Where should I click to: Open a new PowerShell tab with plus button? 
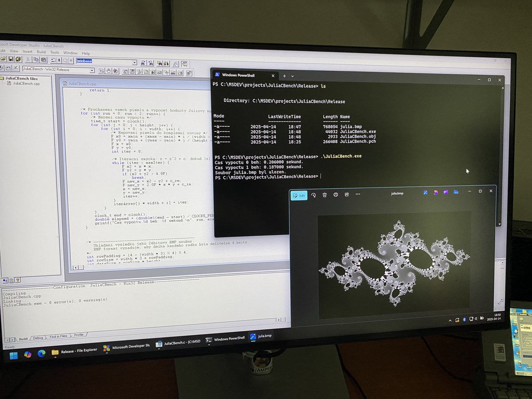[x=284, y=76]
